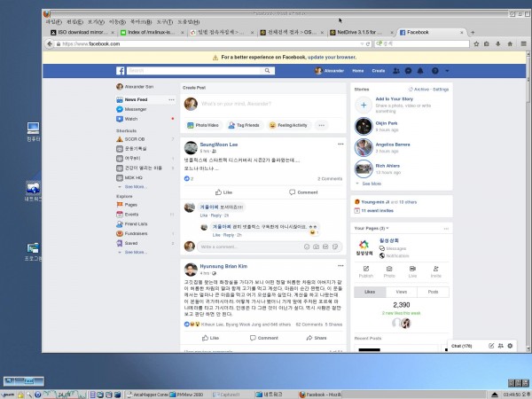Select Likes tab in page insights

[x=370, y=292]
